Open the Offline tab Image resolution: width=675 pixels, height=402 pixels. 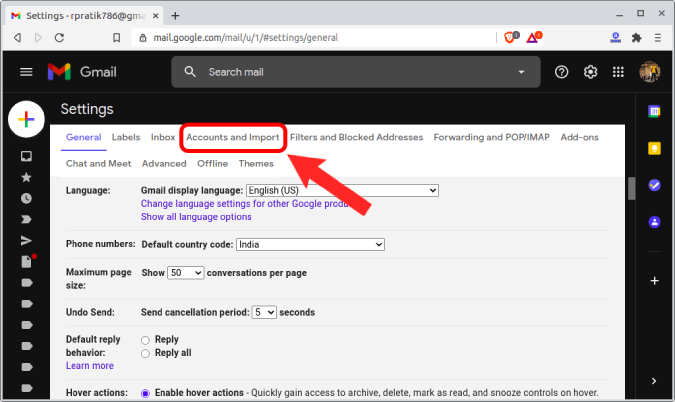click(212, 164)
